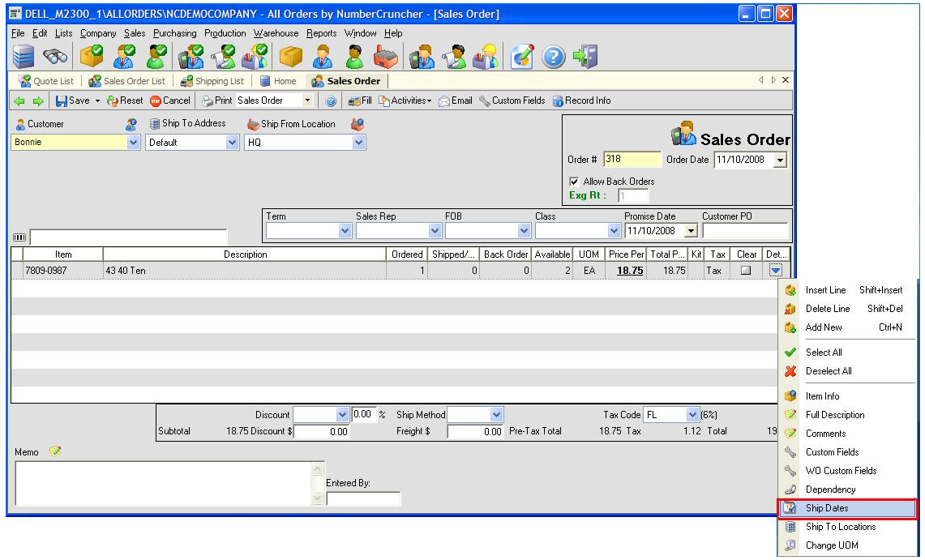Choose Change UOM in context menu
The width and height of the screenshot is (925, 560).
(x=848, y=545)
